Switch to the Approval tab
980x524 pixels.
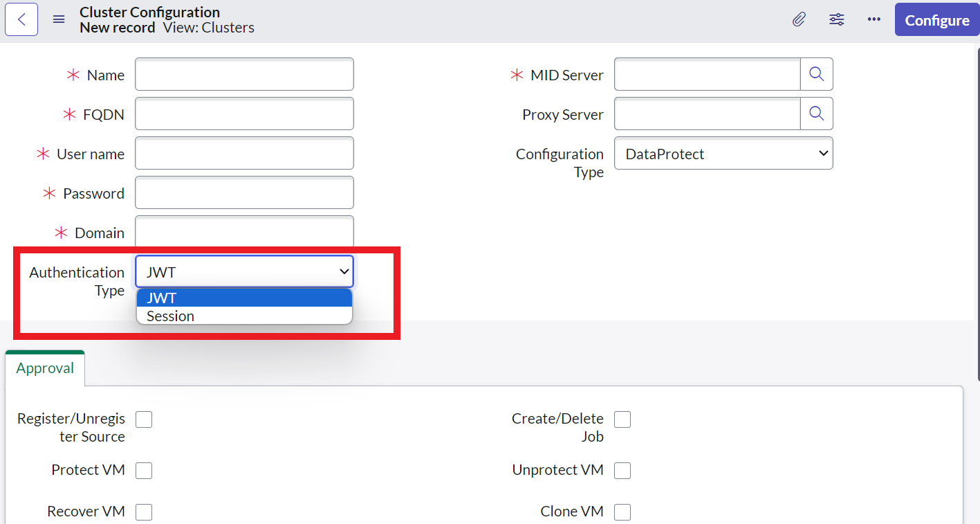(45, 368)
